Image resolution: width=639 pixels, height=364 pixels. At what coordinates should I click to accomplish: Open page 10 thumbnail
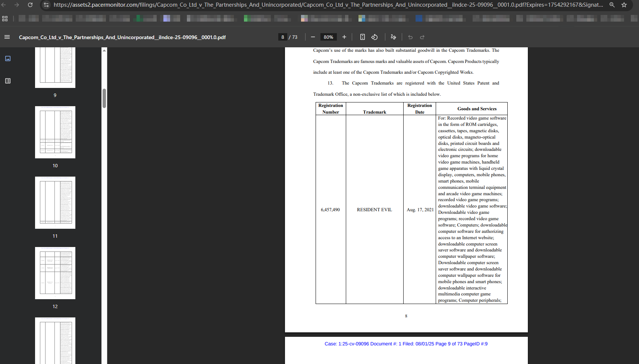[x=55, y=132]
